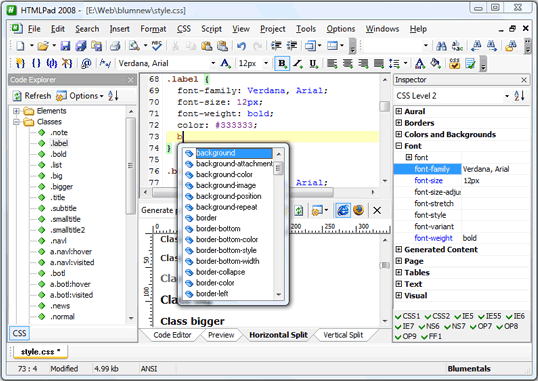This screenshot has height=381, width=538.
Task: Click the refresh preview icon in preview toolbar
Action: click(x=299, y=210)
